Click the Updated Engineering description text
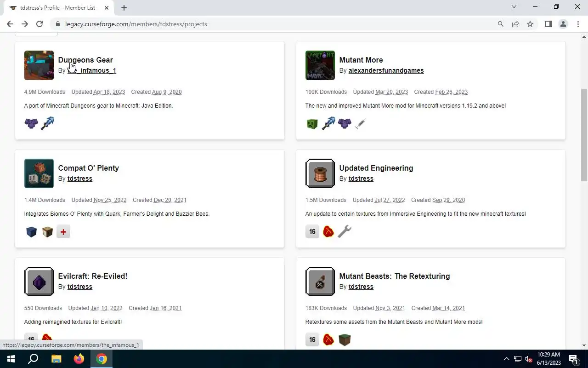 point(416,214)
